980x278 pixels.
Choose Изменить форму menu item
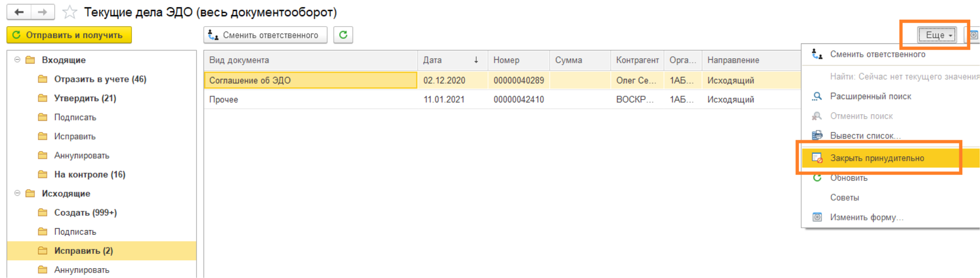coord(866,217)
